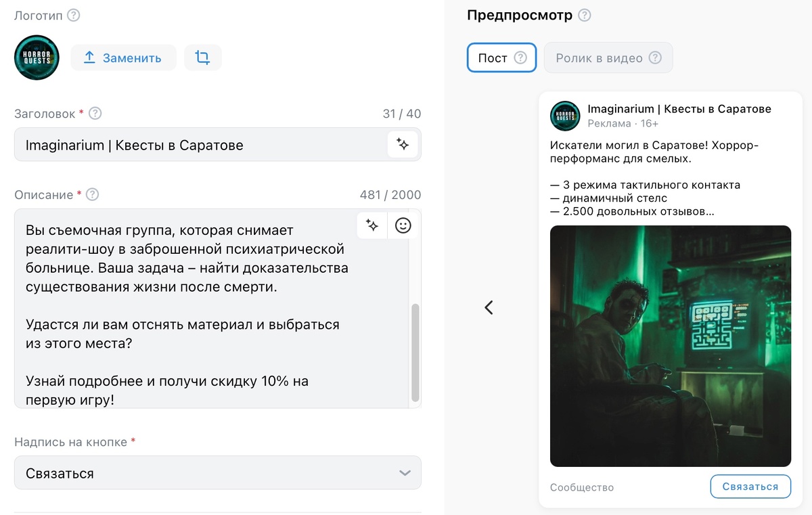
Task: Click the help icon next to Описание
Action: (93, 194)
